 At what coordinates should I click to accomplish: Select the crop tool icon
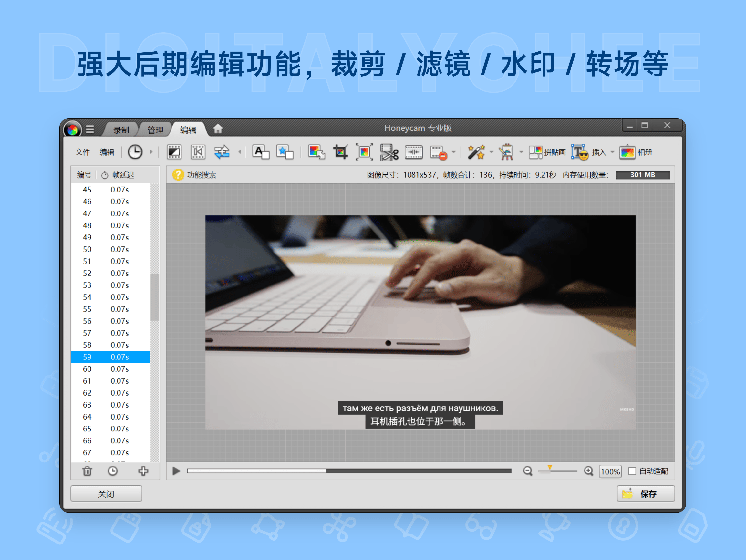(x=340, y=152)
